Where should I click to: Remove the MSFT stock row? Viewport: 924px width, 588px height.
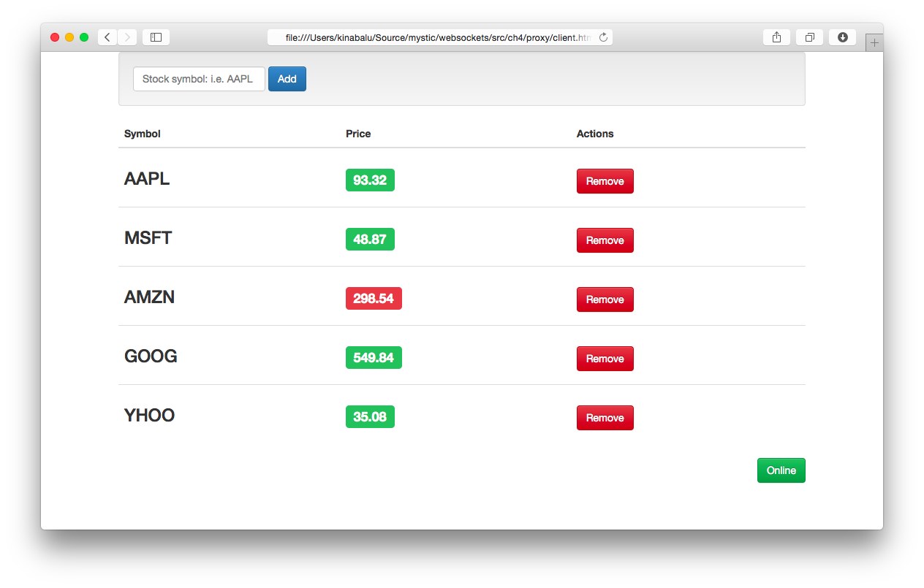point(605,240)
